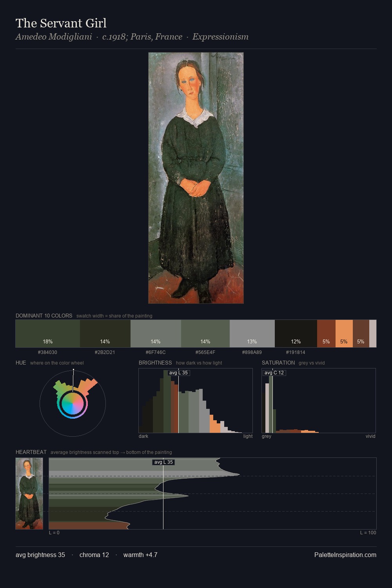Select the bright orange 5% swatch
Image resolution: width=392 pixels, height=588 pixels.
click(x=344, y=334)
